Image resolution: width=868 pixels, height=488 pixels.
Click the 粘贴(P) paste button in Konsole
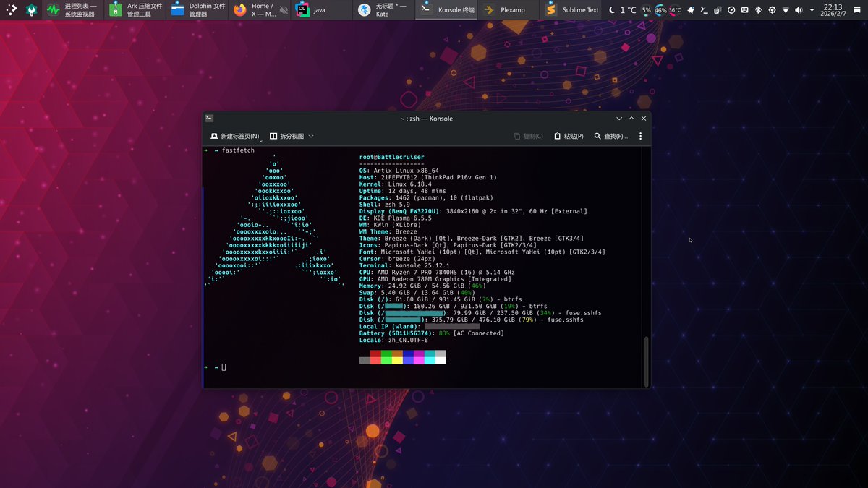click(569, 136)
